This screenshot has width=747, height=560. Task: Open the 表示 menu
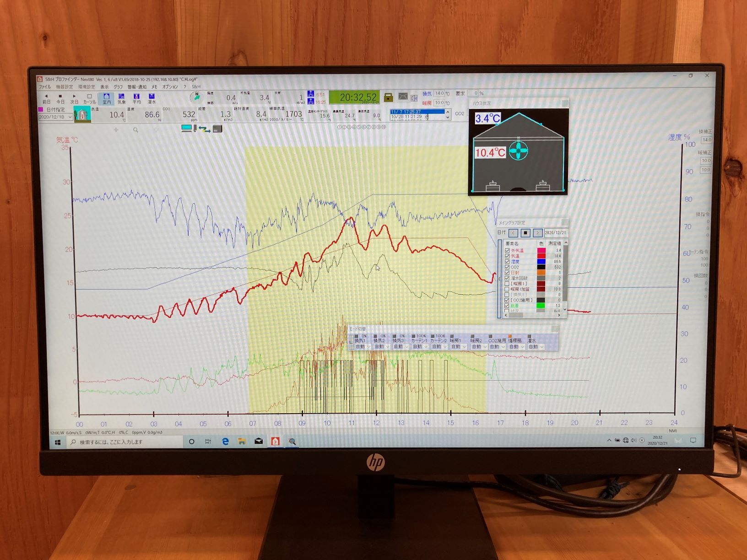(104, 87)
